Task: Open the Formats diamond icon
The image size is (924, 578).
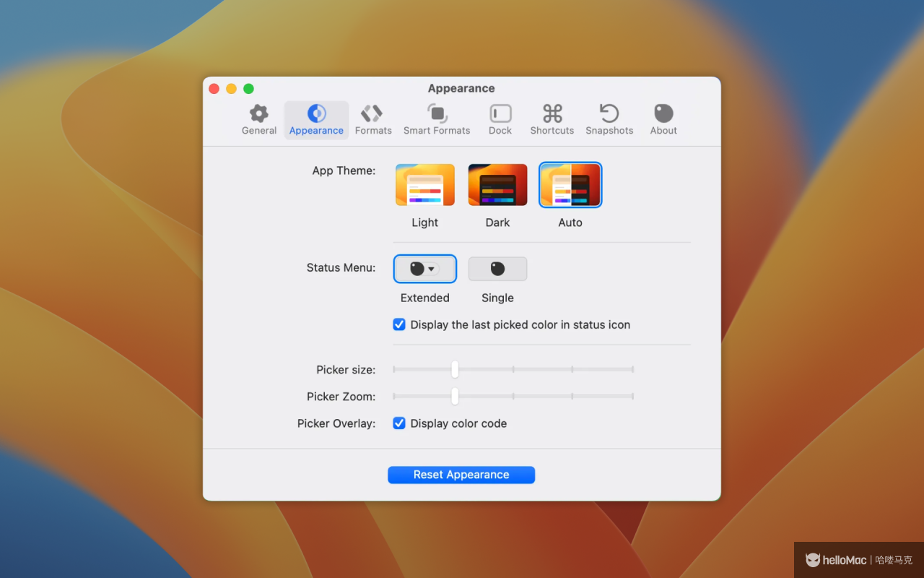Action: tap(372, 113)
